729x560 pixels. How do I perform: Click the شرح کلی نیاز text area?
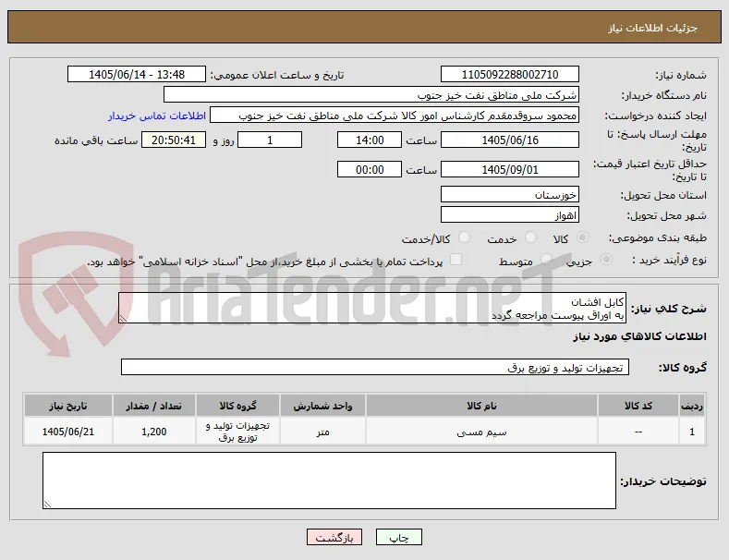click(372, 308)
